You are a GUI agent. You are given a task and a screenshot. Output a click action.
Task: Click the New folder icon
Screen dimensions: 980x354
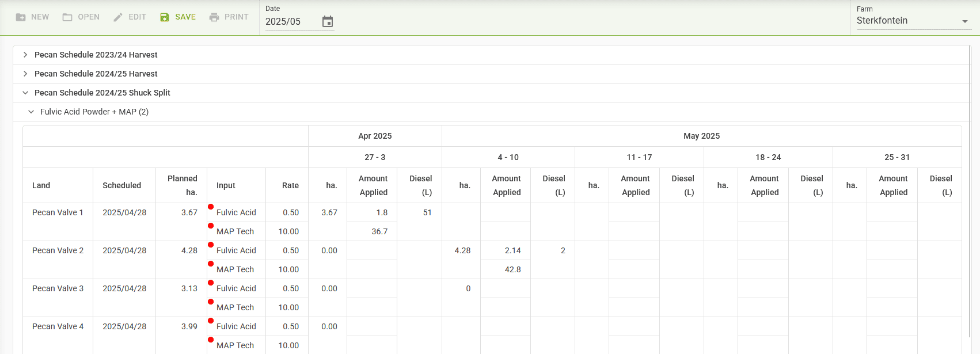(x=21, y=17)
